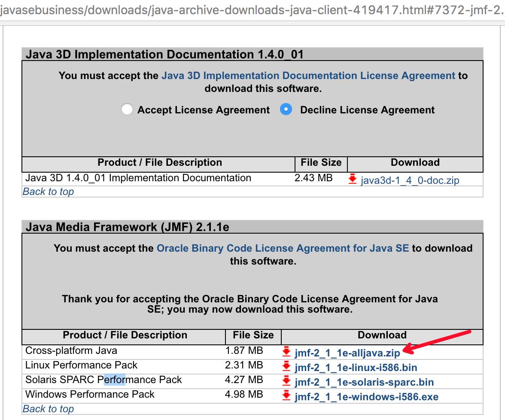
Task: Click the 'Solaris SPARC Performance Pack' cell
Action: click(x=103, y=380)
